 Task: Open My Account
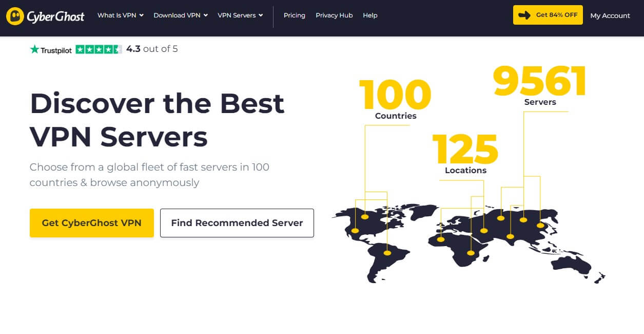coord(610,15)
